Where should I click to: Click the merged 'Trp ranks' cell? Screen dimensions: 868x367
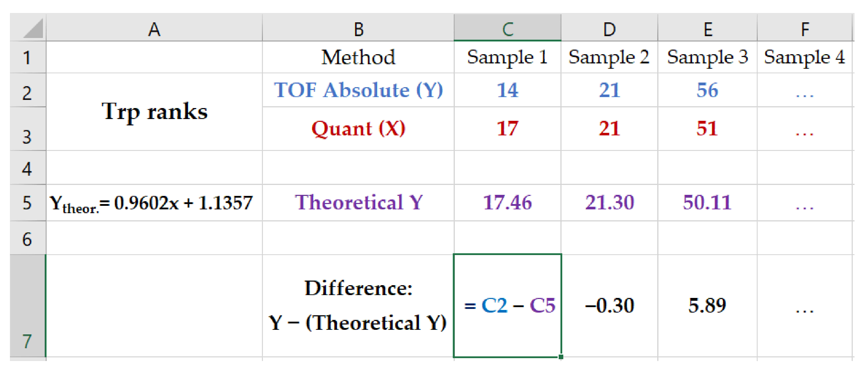tap(154, 112)
